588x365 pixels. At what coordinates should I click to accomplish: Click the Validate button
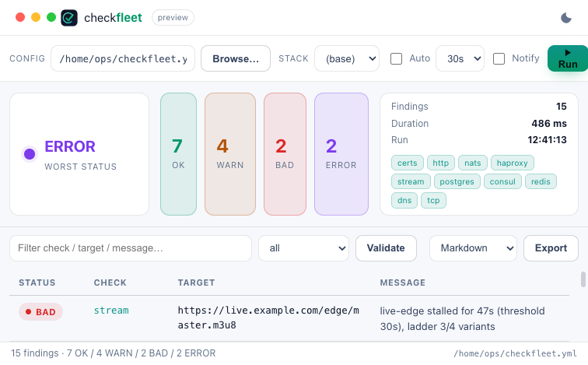coord(386,248)
